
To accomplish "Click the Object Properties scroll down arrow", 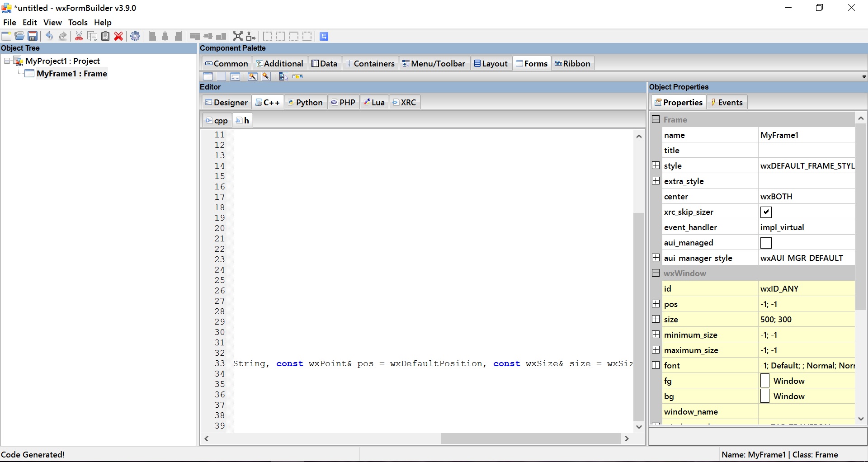I will pos(861,419).
